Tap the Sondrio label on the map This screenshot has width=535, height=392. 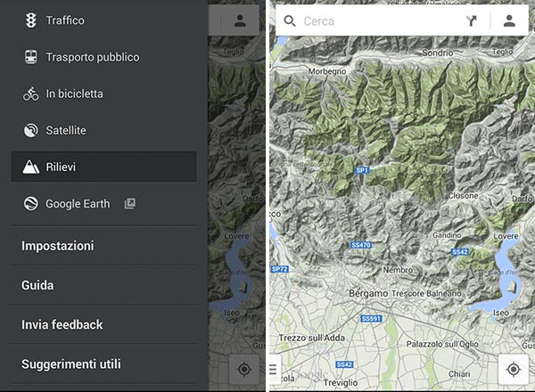438,53
